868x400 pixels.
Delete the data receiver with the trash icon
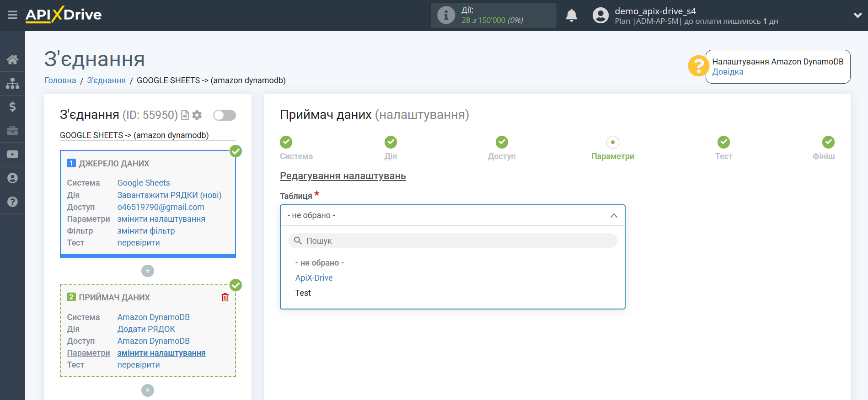(x=225, y=298)
